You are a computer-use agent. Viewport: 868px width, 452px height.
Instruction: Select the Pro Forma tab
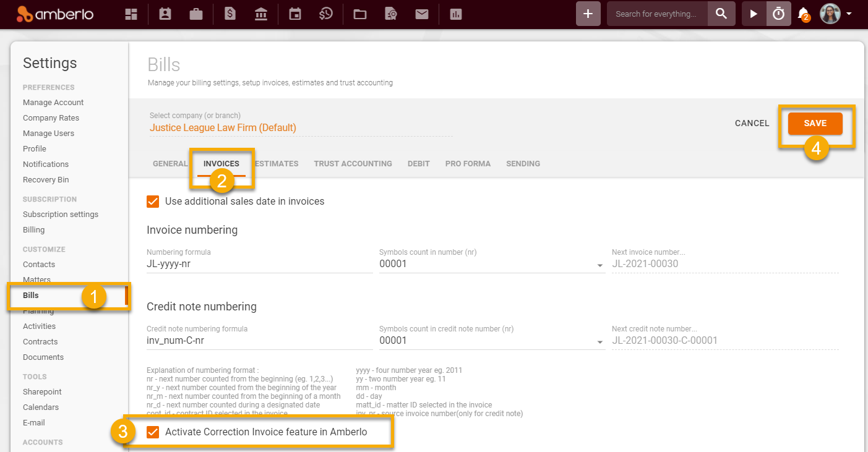(468, 163)
